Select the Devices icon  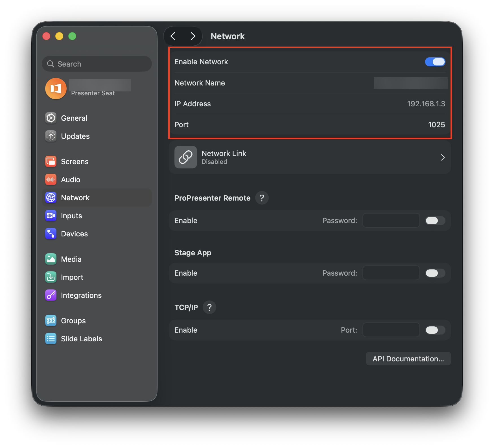pos(51,234)
